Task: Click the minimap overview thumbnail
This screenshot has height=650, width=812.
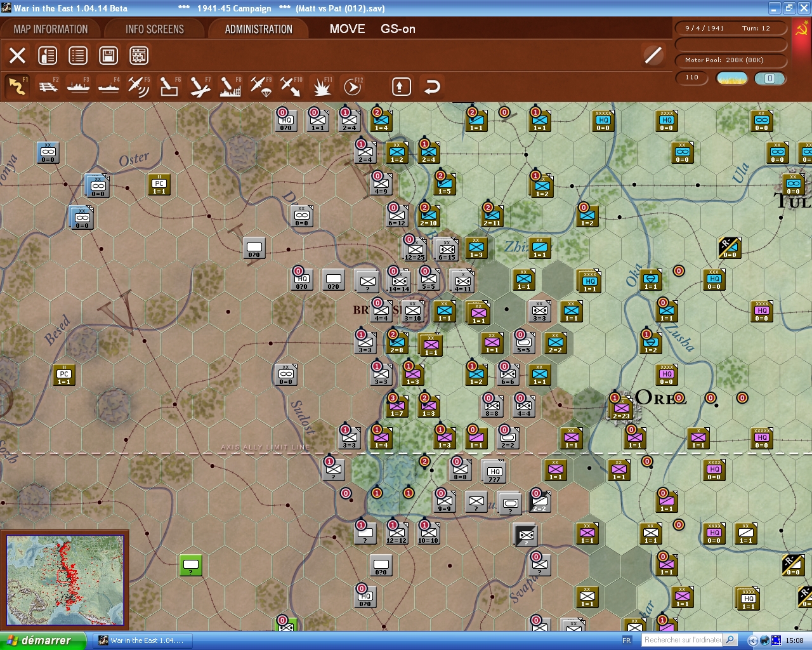Action: [65, 580]
